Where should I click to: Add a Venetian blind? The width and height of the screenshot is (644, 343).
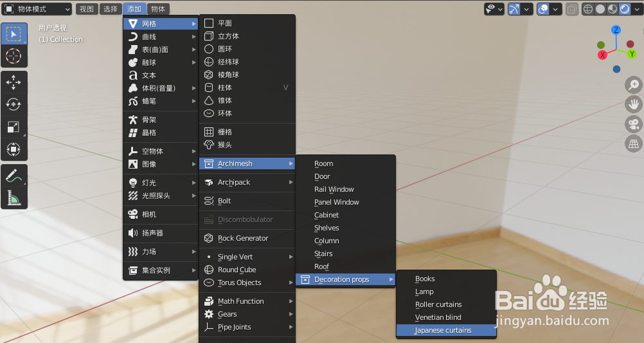tap(447, 317)
